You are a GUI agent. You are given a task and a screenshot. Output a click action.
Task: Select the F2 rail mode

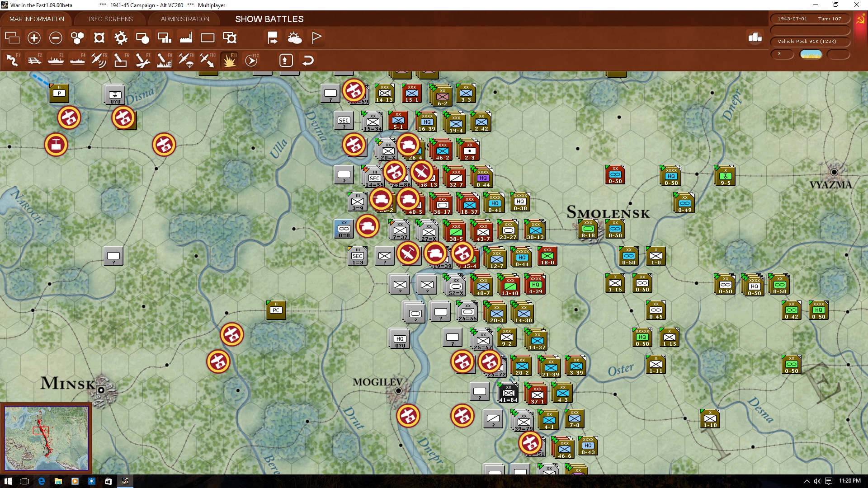[x=34, y=60]
